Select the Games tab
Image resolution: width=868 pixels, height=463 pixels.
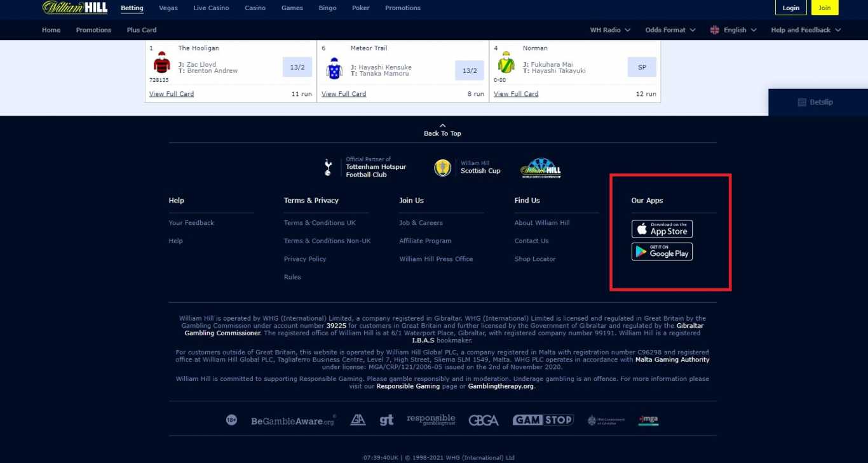coord(292,8)
